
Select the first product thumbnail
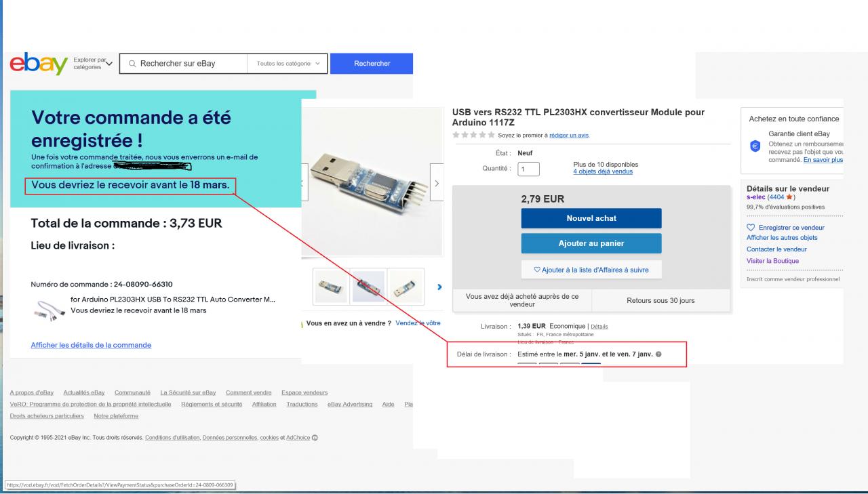(x=331, y=287)
